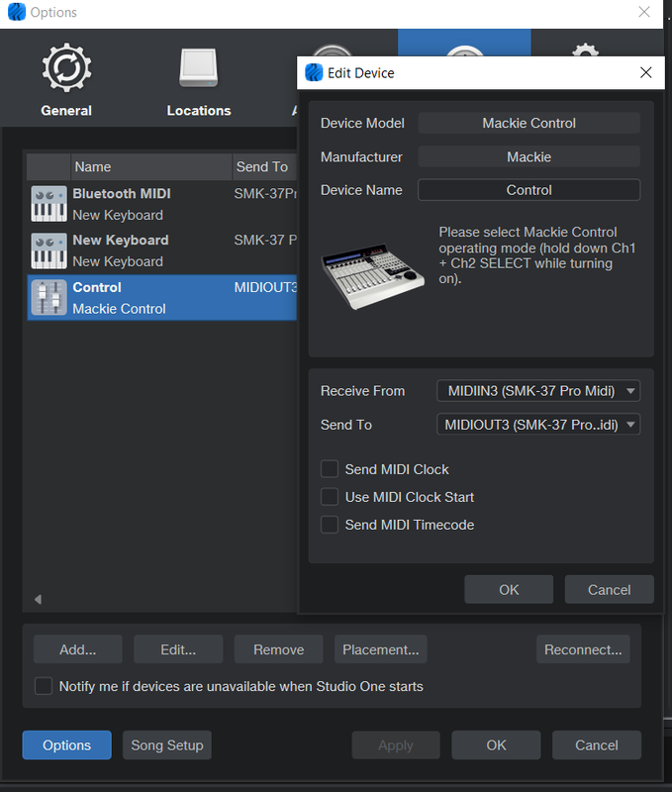Open the Receive From dropdown
The width and height of the screenshot is (672, 792).
coord(538,391)
